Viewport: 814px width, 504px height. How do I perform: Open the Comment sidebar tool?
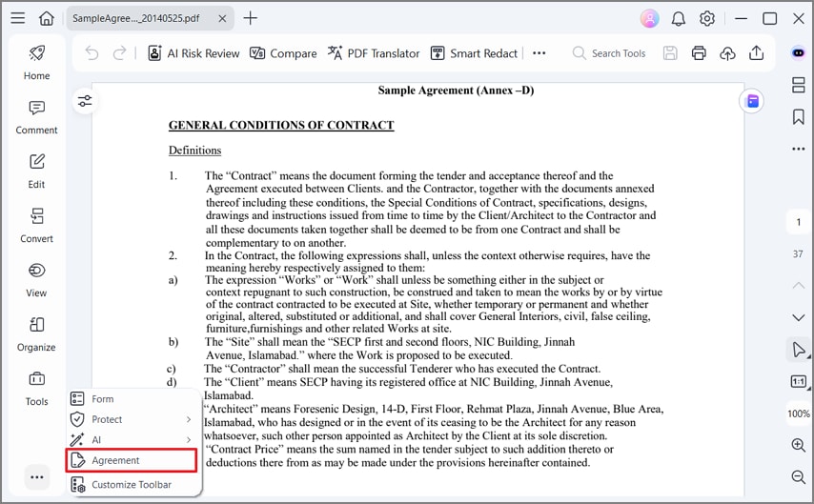(x=36, y=115)
